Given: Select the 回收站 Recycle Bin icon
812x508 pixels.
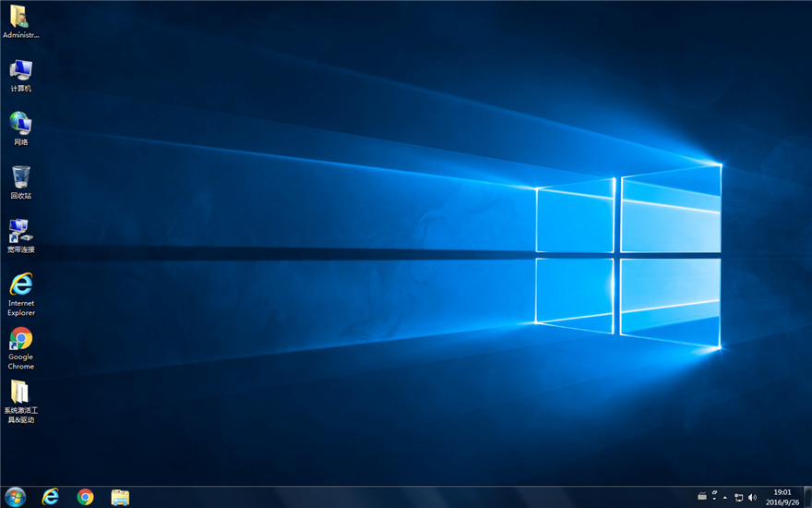Looking at the screenshot, I should tap(20, 183).
